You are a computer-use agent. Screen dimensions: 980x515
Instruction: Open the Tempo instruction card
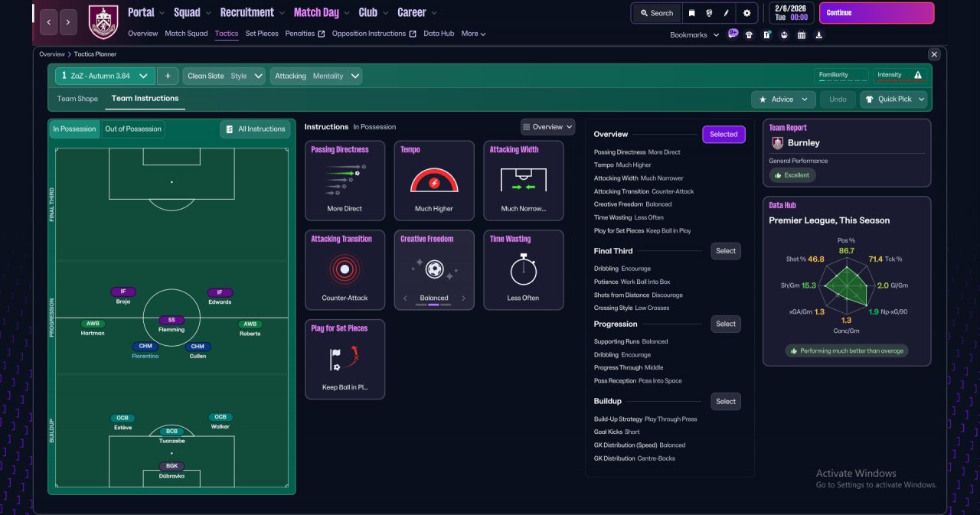pos(434,181)
